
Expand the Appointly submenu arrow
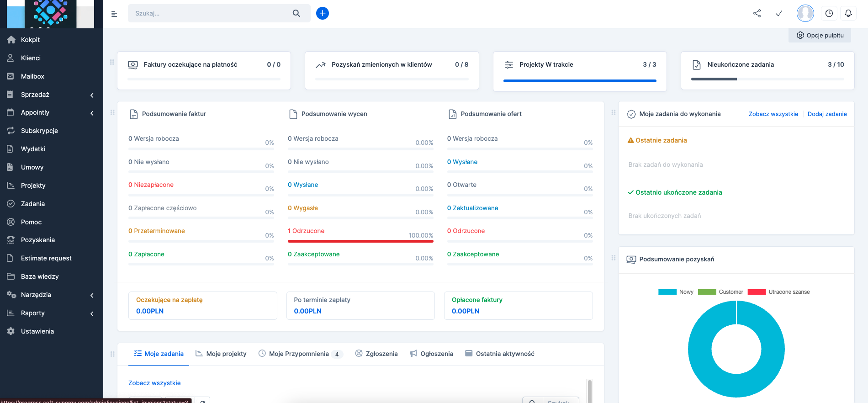tap(92, 113)
